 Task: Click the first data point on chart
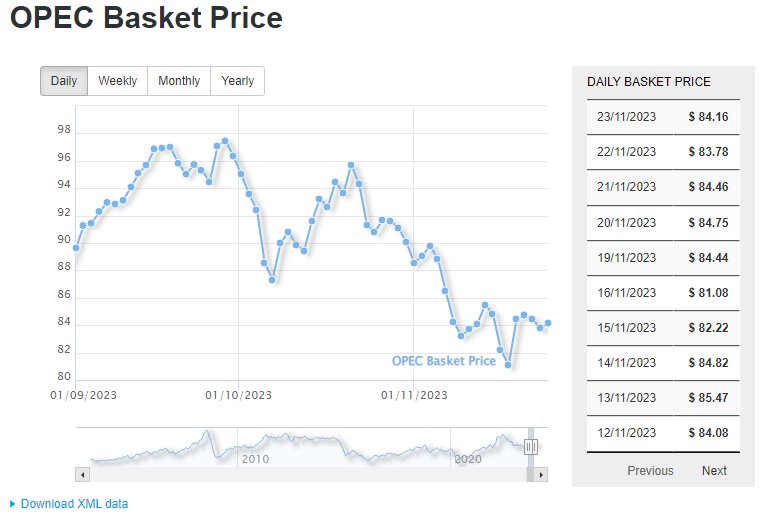pyautogui.click(x=76, y=247)
